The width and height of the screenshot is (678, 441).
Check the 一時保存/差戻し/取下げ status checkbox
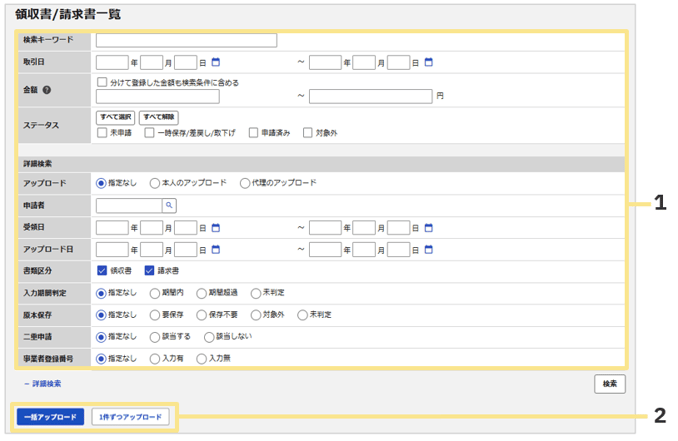click(150, 133)
